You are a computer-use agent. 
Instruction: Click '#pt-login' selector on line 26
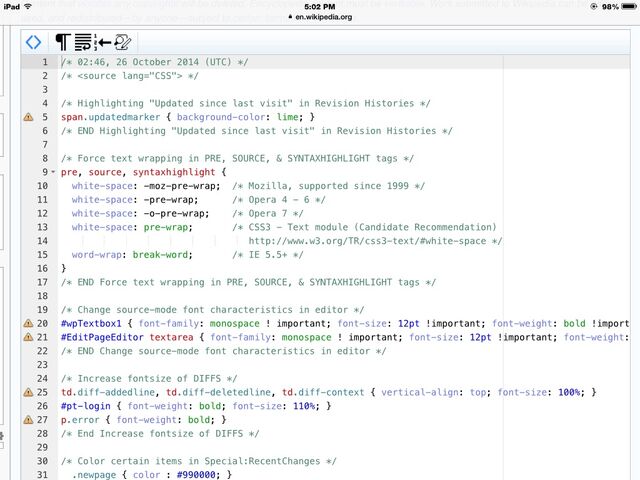point(86,407)
